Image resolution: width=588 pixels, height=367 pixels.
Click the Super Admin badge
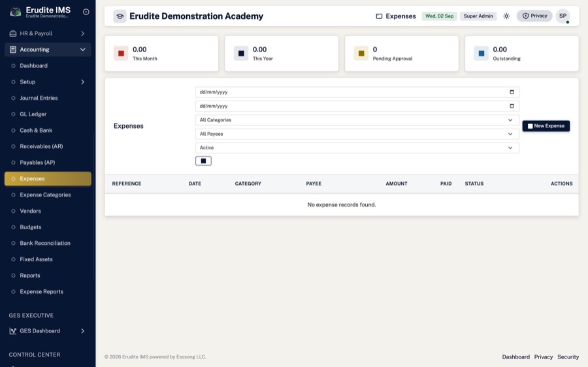click(x=478, y=16)
